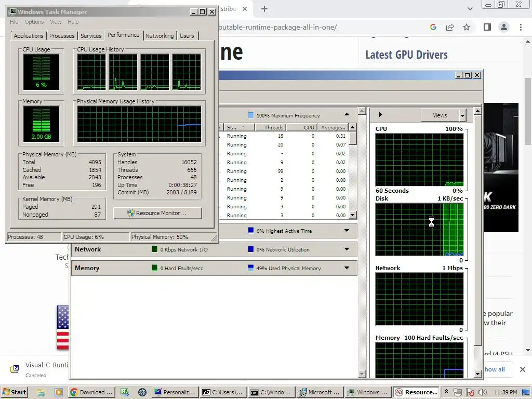Expand the Network section arrow
532x399 pixels.
[x=347, y=249]
